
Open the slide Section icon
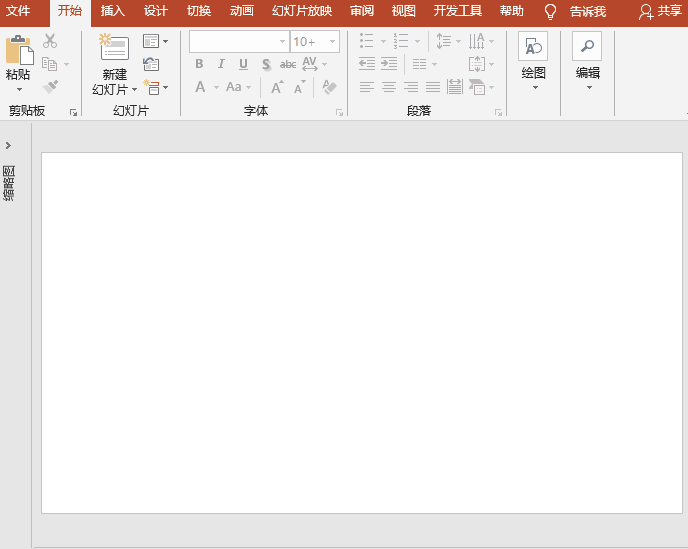tap(152, 87)
